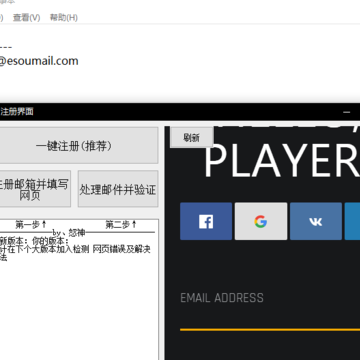Focus the EMAIL ADDRESS input field
This screenshot has width=360, height=360.
click(x=270, y=312)
